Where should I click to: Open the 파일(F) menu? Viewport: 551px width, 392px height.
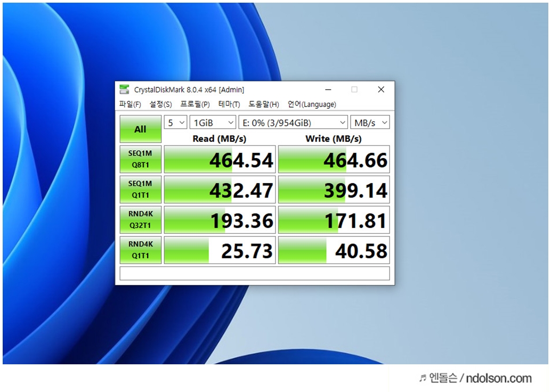click(x=130, y=104)
